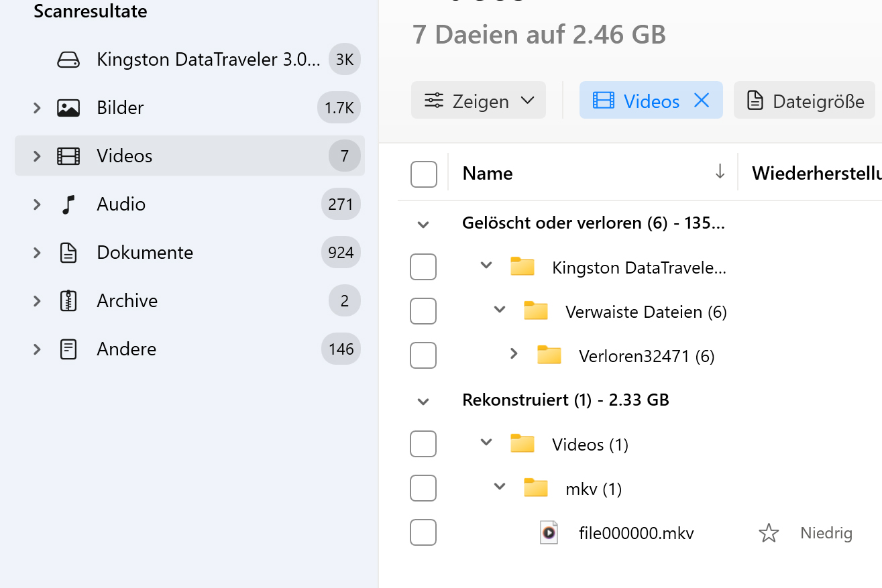Viewport: 882px width, 588px height.
Task: Click the film icon in Videos filter chip
Action: [x=604, y=101]
